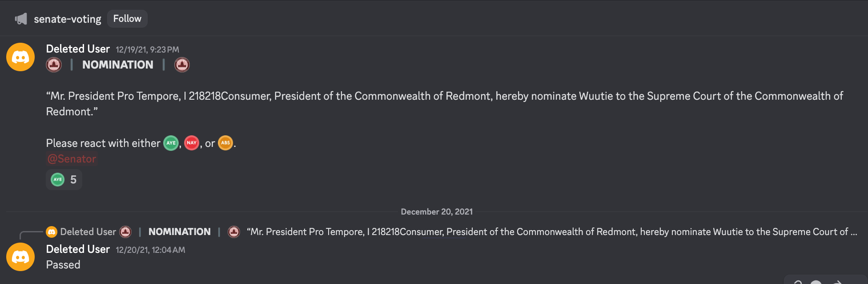This screenshot has width=868, height=284.
Task: Jump to replied NOMINATION message preview text
Action: 552,232
